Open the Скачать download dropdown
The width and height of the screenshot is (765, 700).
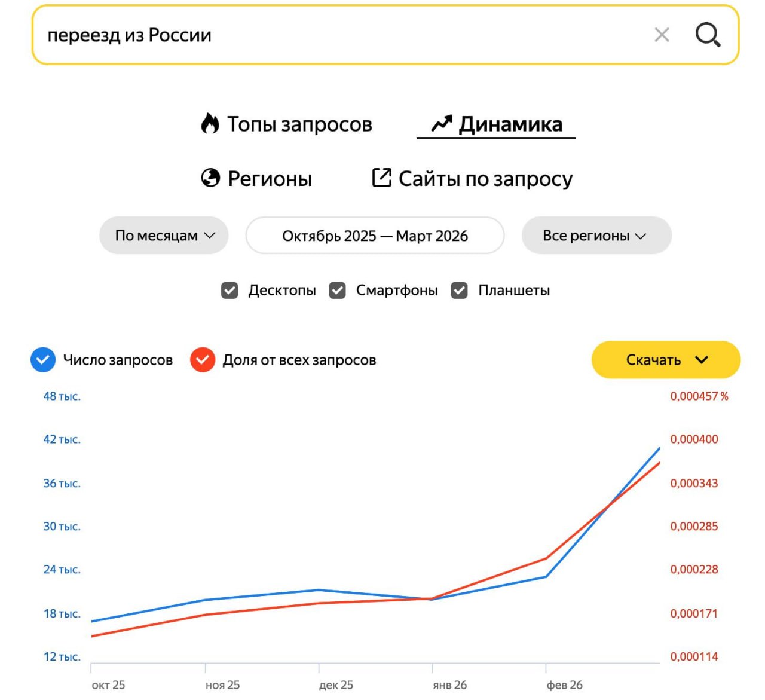tap(666, 360)
